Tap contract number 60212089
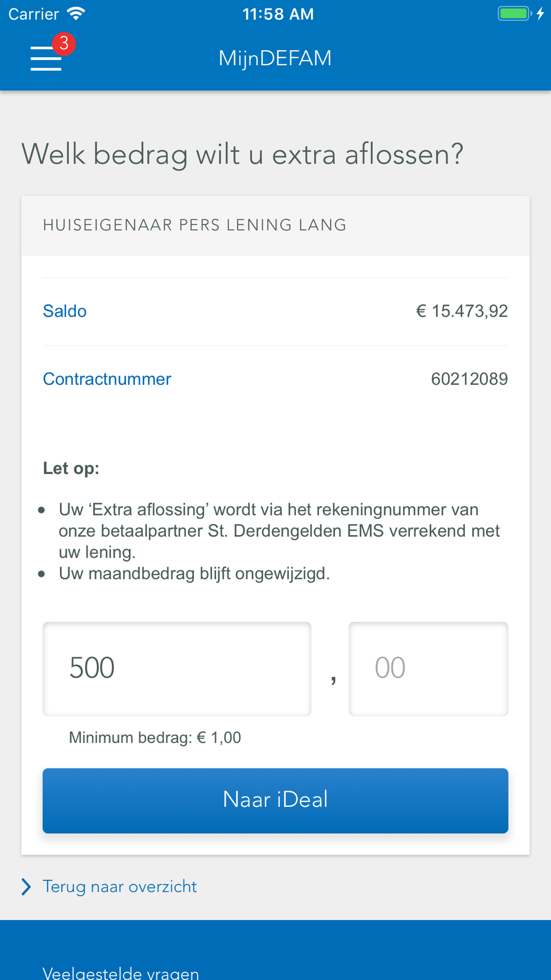The width and height of the screenshot is (551, 980). [x=469, y=379]
